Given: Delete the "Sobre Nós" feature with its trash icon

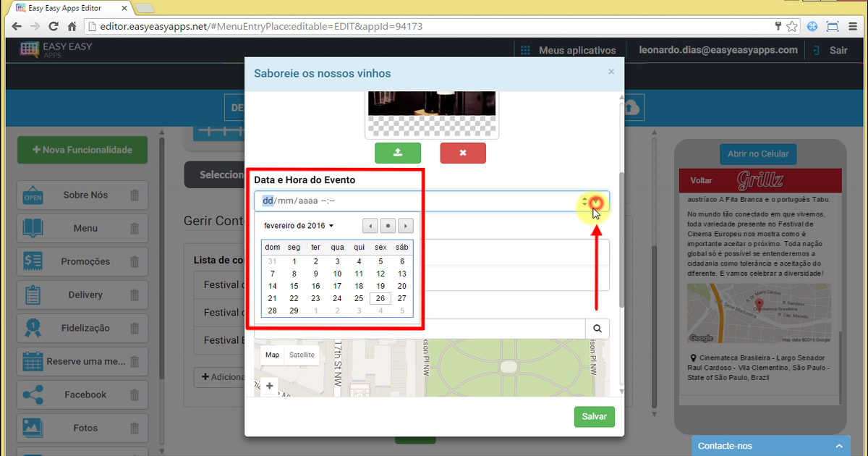Looking at the screenshot, I should [x=134, y=195].
